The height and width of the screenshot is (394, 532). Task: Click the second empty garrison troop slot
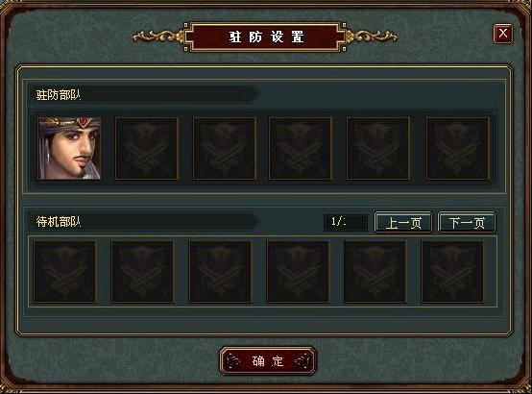(147, 148)
